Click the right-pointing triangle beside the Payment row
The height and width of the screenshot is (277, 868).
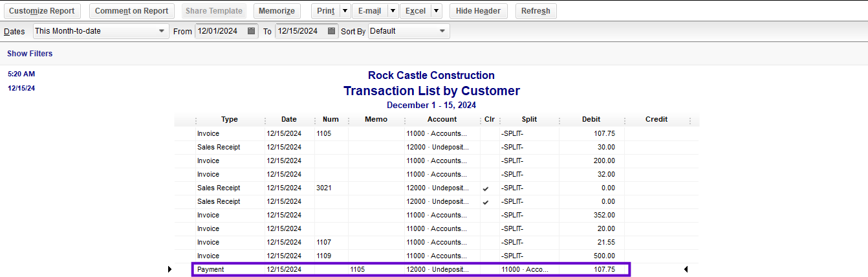point(170,269)
